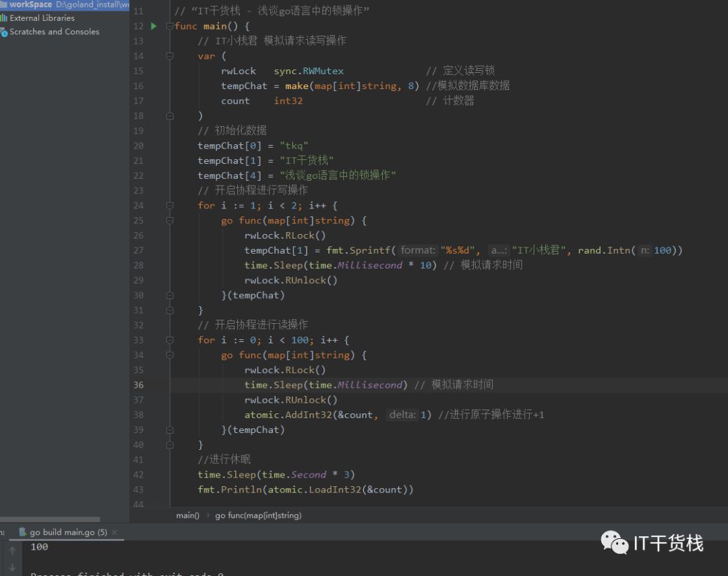The height and width of the screenshot is (576, 728).
Task: Click string "tkq" on line 20
Action: [294, 146]
